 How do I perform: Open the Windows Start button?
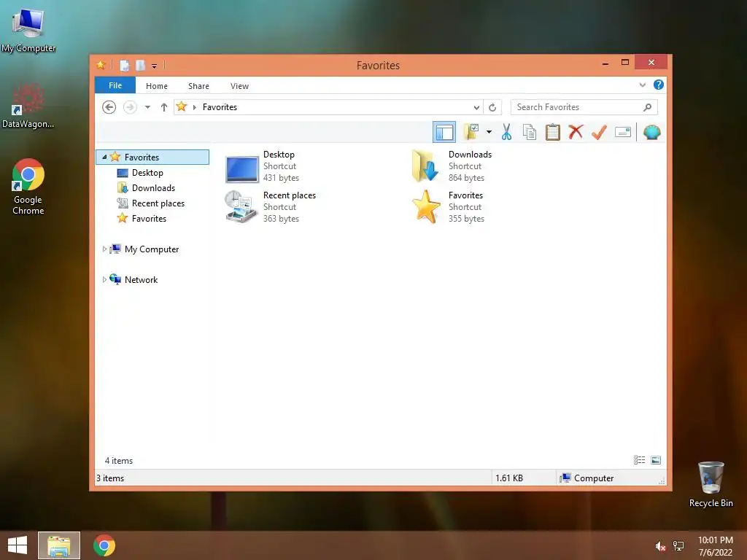click(x=18, y=545)
